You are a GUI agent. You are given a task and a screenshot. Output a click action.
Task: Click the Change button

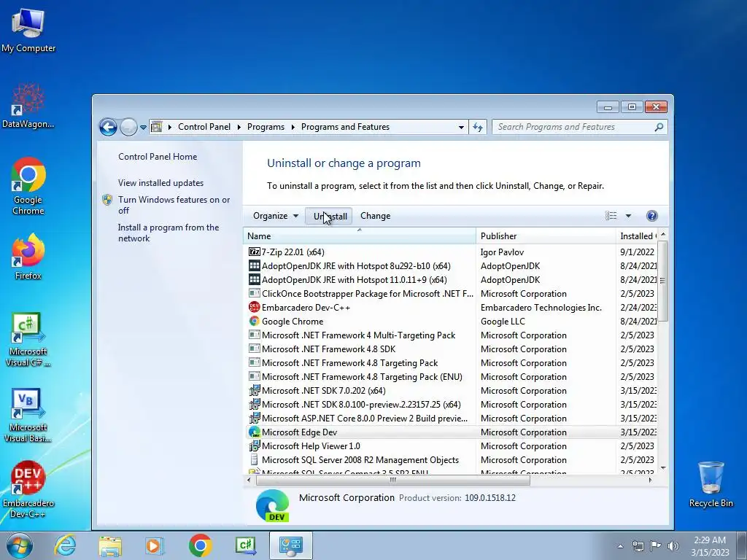(x=376, y=216)
